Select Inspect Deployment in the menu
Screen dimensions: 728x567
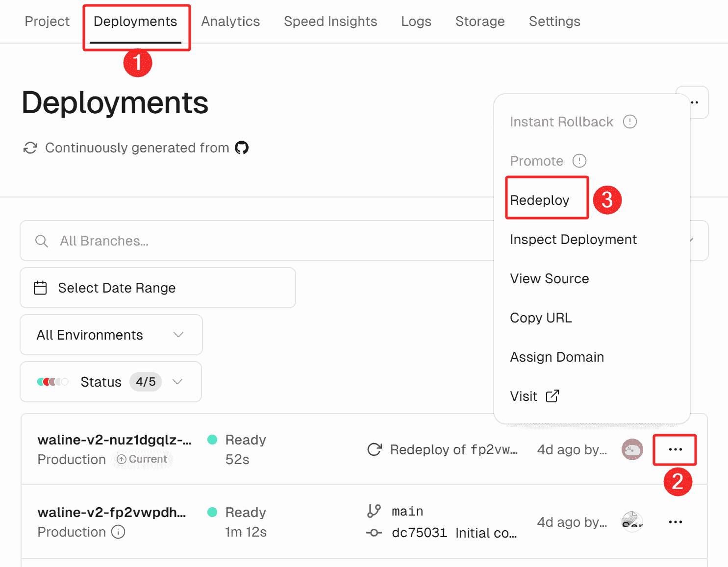(x=573, y=239)
